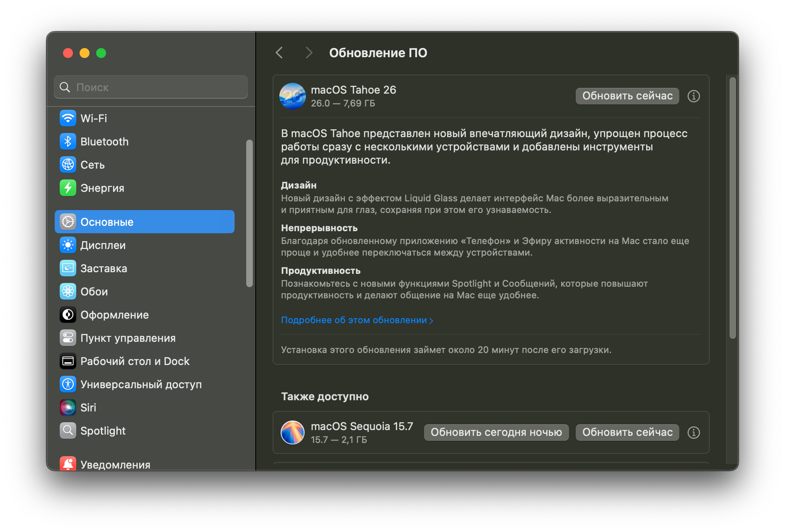Viewport: 785px width, 532px height.
Task: Open info for macOS Sequoia 15.7 update
Action: coord(694,433)
